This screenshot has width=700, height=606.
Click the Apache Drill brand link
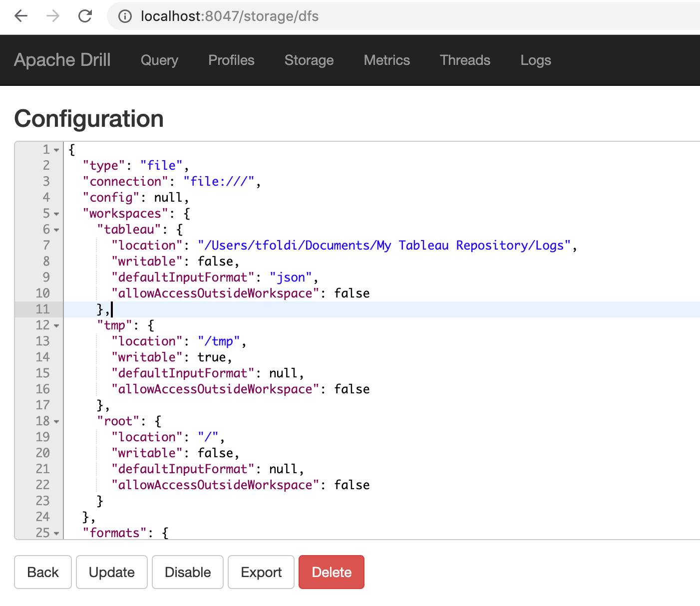(x=62, y=60)
